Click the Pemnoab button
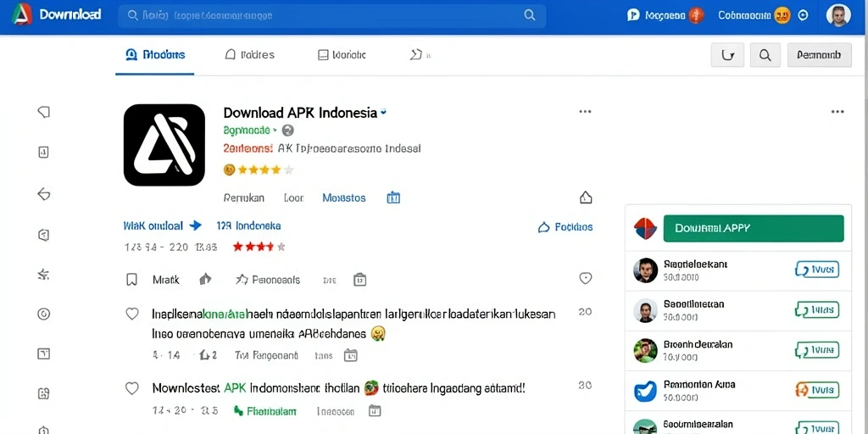 819,55
